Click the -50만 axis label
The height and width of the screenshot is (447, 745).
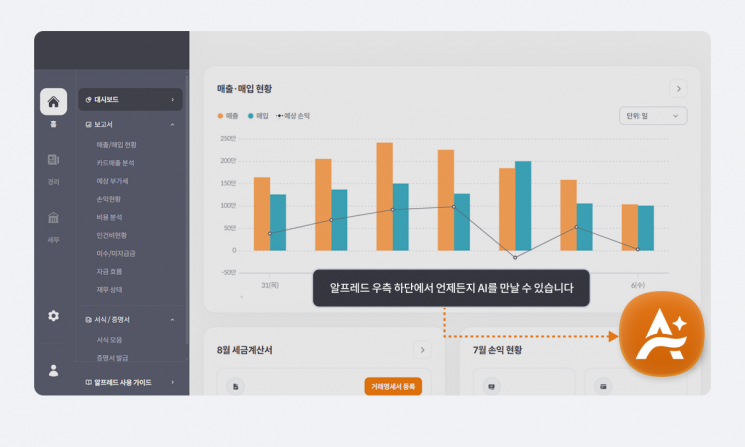click(x=229, y=273)
